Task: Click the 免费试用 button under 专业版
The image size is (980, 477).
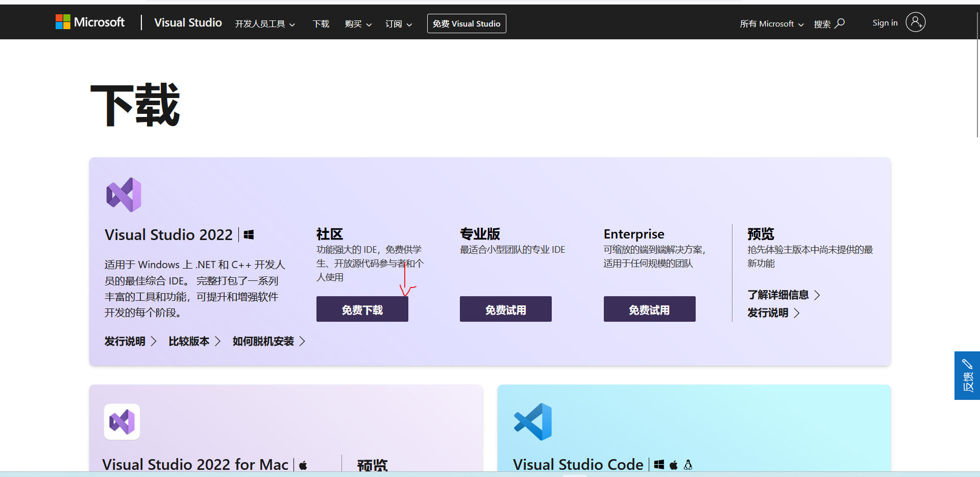Action: (506, 309)
